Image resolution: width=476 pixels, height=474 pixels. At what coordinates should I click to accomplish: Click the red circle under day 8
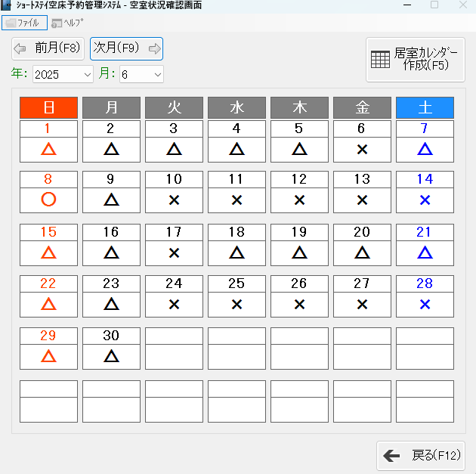(x=48, y=200)
